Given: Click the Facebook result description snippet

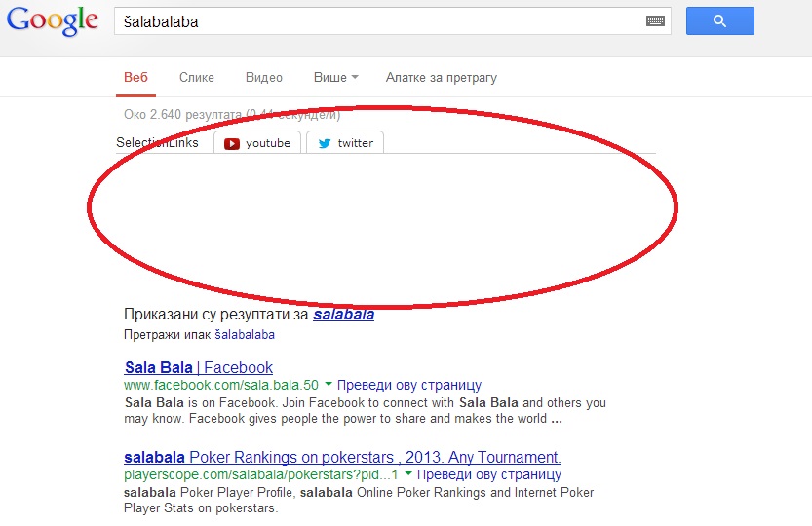Looking at the screenshot, I should tap(365, 410).
